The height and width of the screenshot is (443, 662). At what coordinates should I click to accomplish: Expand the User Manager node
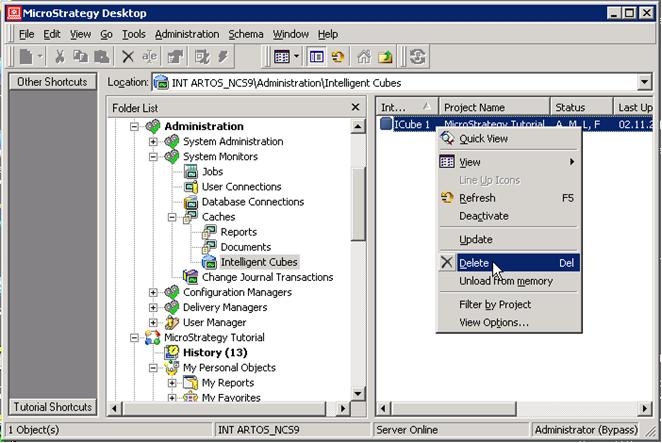(x=153, y=322)
